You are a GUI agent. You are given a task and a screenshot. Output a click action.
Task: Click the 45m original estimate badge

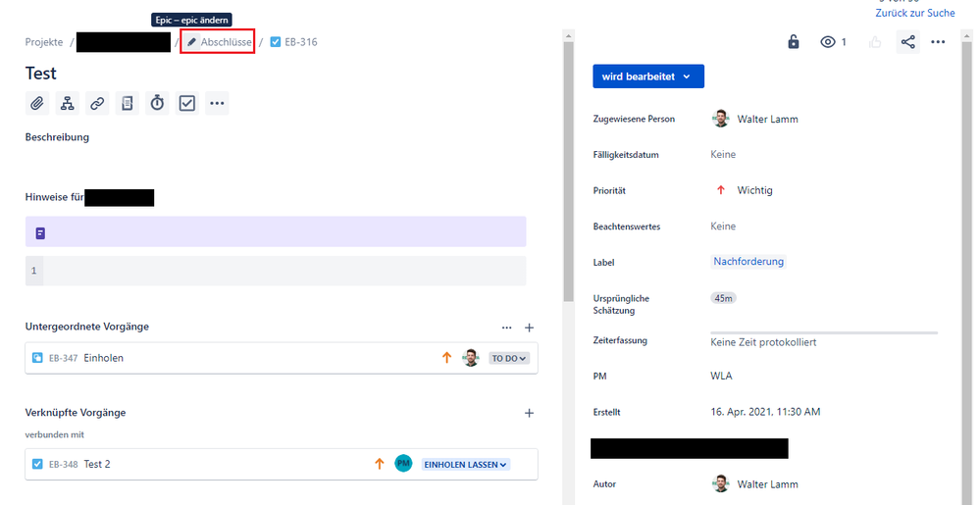tap(723, 298)
